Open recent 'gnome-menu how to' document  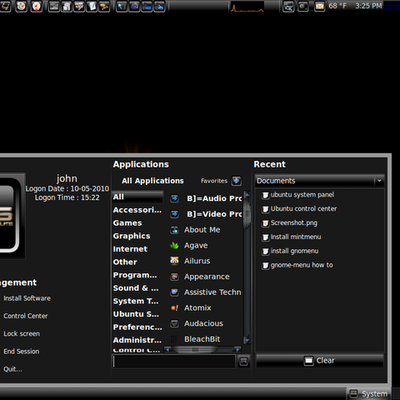point(297,265)
